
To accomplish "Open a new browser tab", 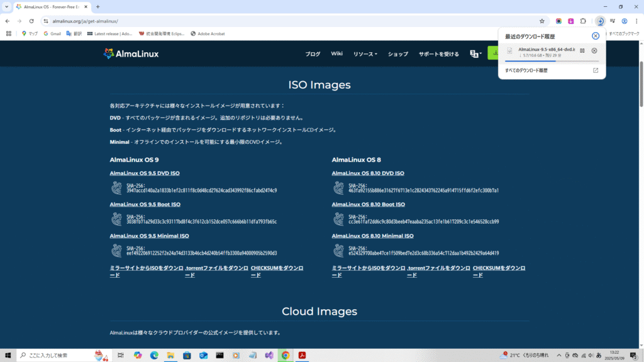I will [x=97, y=6].
